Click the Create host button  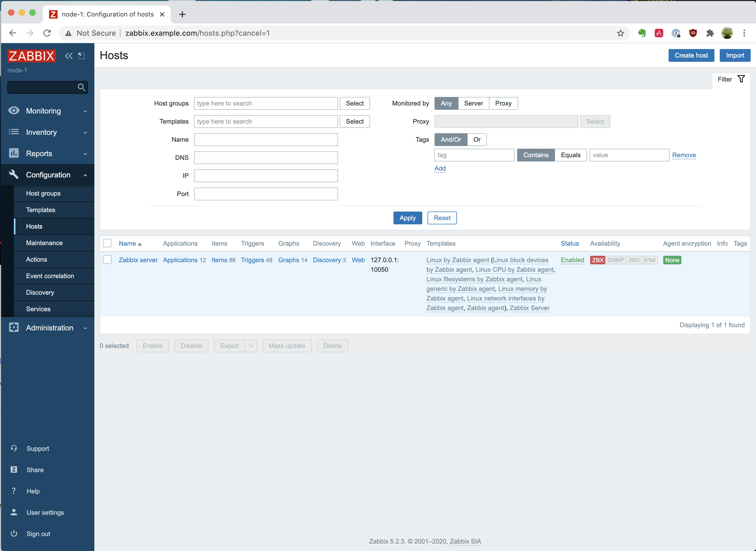691,55
